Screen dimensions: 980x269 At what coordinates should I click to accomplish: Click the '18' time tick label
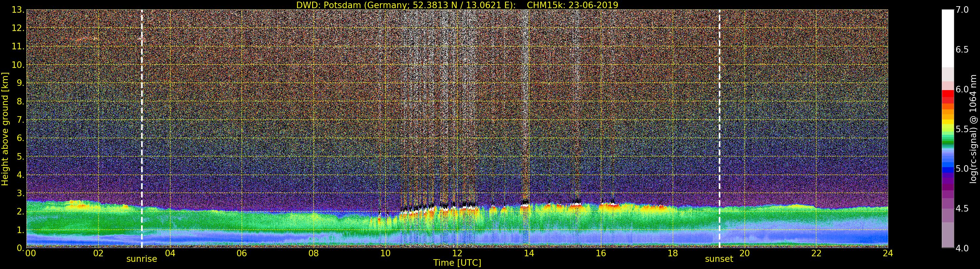pyautogui.click(x=673, y=253)
